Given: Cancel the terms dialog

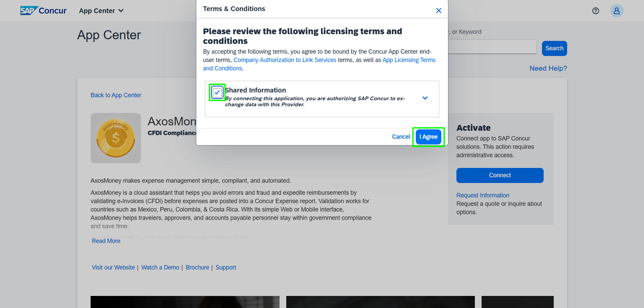Looking at the screenshot, I should pyautogui.click(x=401, y=137).
